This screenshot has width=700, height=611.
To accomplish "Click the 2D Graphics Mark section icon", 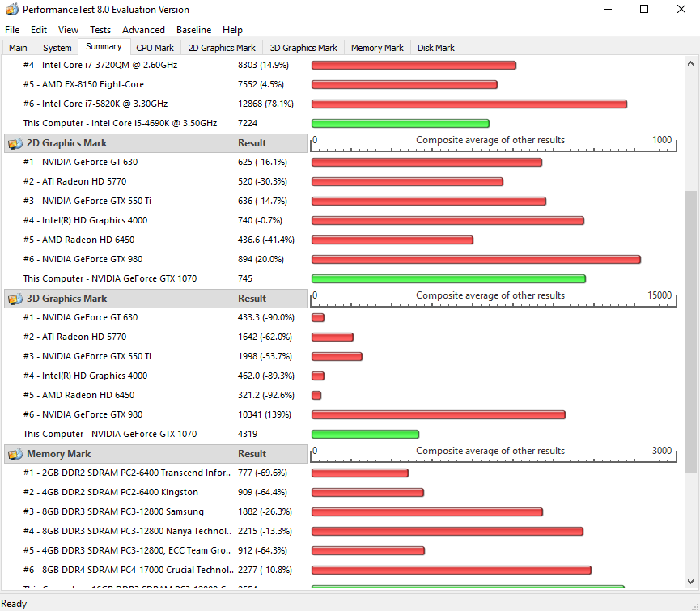I will point(15,144).
